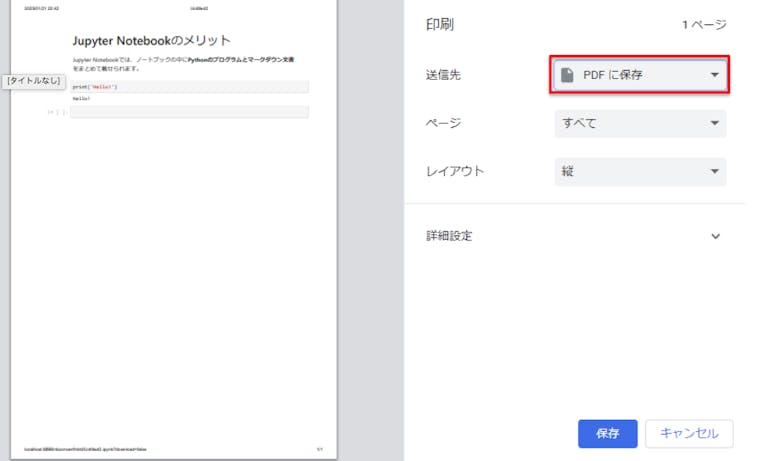
Task: Click the blue 保存 button
Action: tap(607, 434)
